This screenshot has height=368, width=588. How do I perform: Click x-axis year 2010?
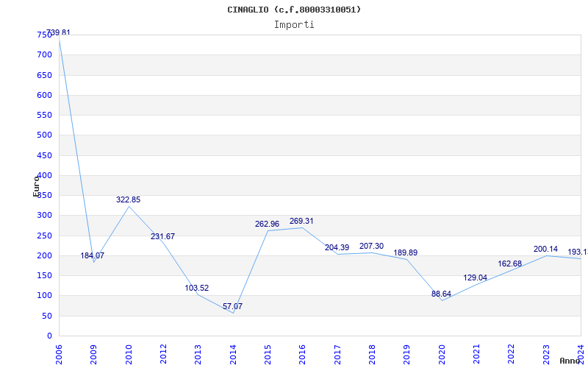(x=129, y=354)
